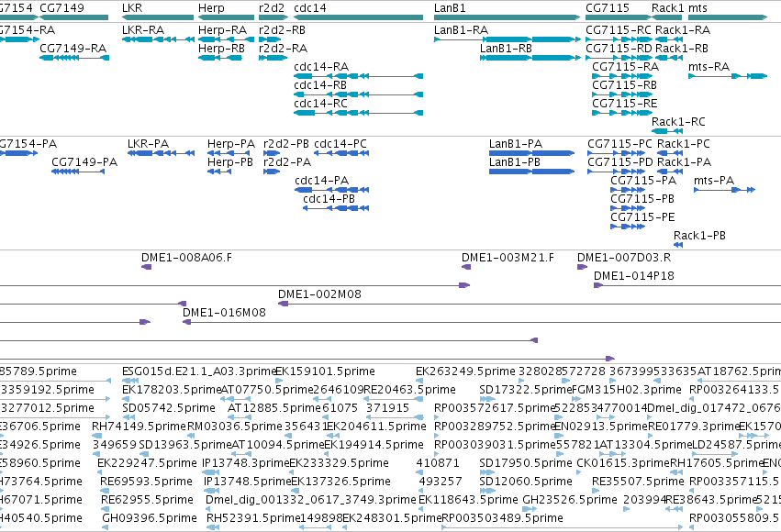Click the RP003503489.5prime EST label

(x=503, y=518)
